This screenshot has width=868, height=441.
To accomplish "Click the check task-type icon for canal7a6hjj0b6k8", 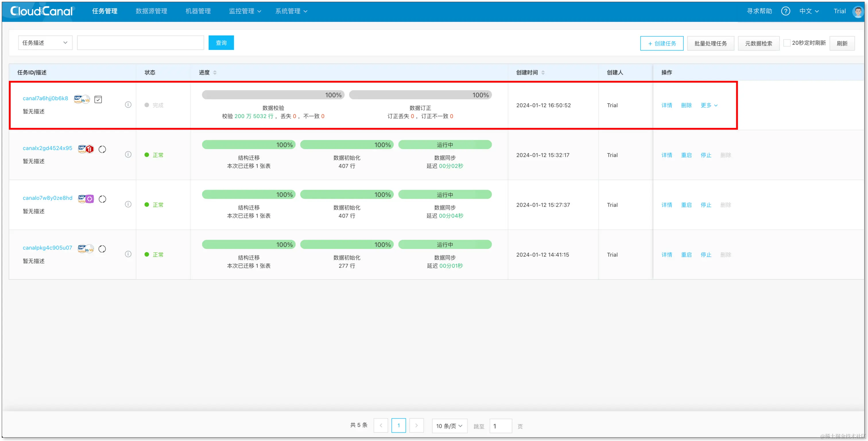I will pos(98,99).
